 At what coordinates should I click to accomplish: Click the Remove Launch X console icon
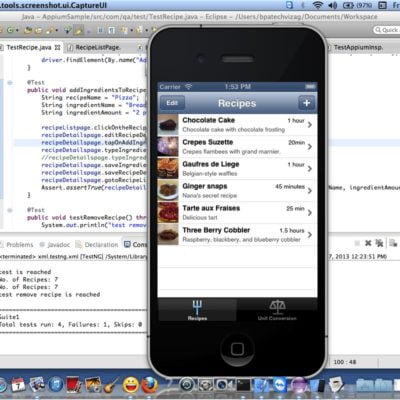(368, 243)
